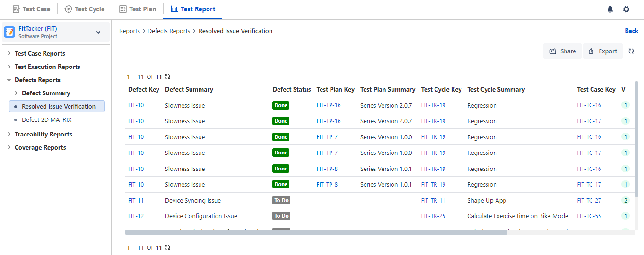Open FIT-TC-27 test case link
This screenshot has height=255, width=644.
(x=589, y=200)
